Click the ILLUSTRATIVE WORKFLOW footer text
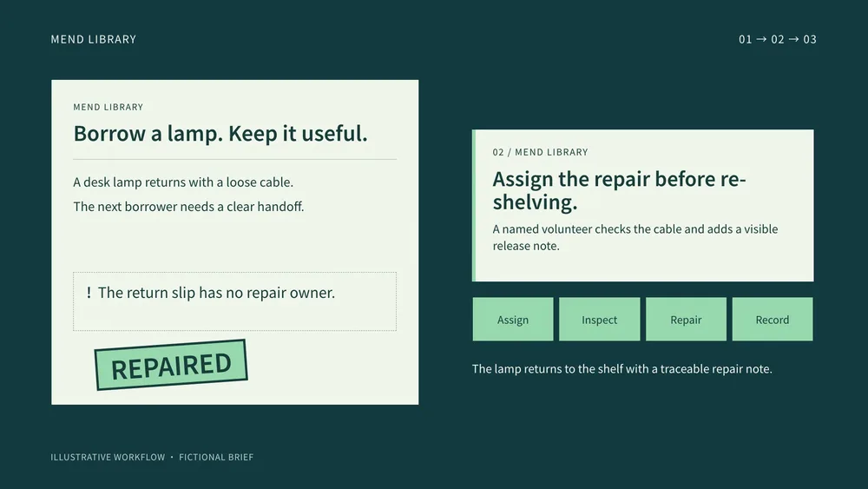 (108, 457)
